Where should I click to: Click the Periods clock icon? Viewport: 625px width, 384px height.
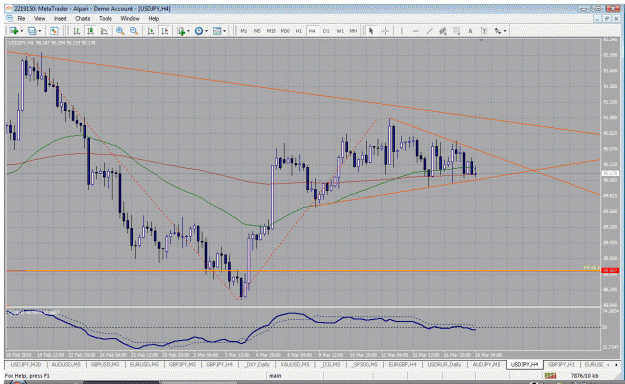(x=199, y=31)
